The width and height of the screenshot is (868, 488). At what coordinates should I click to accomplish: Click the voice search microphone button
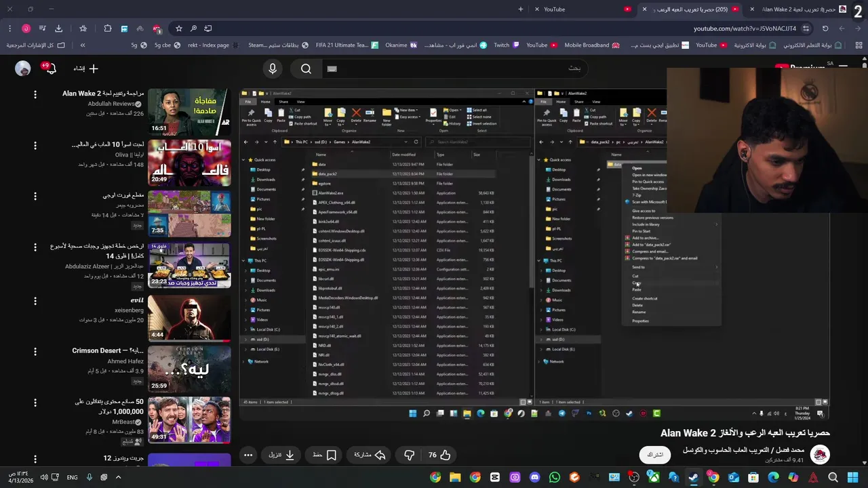click(x=273, y=68)
